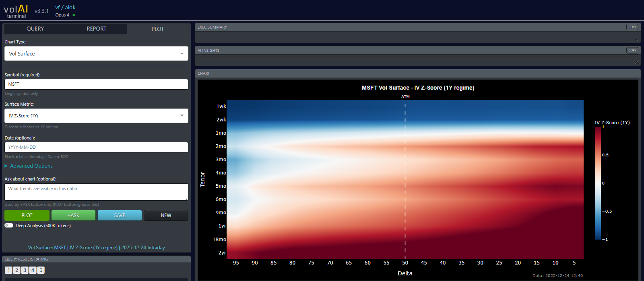Rate query results 2
The height and width of the screenshot is (281, 644).
[x=17, y=270]
